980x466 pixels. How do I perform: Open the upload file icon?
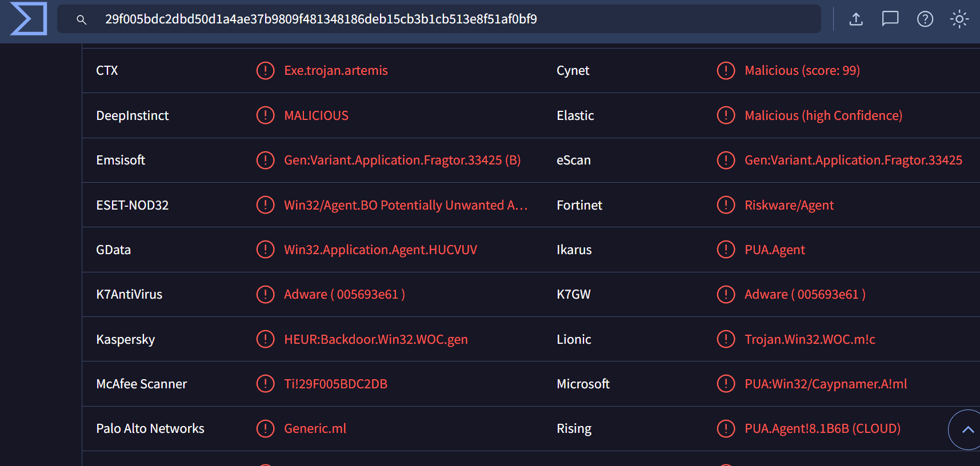tap(856, 19)
